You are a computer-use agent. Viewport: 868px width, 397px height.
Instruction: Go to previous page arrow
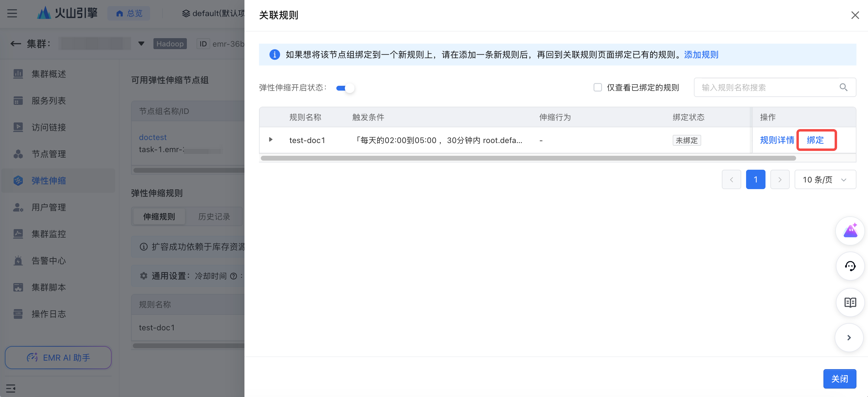[731, 179]
